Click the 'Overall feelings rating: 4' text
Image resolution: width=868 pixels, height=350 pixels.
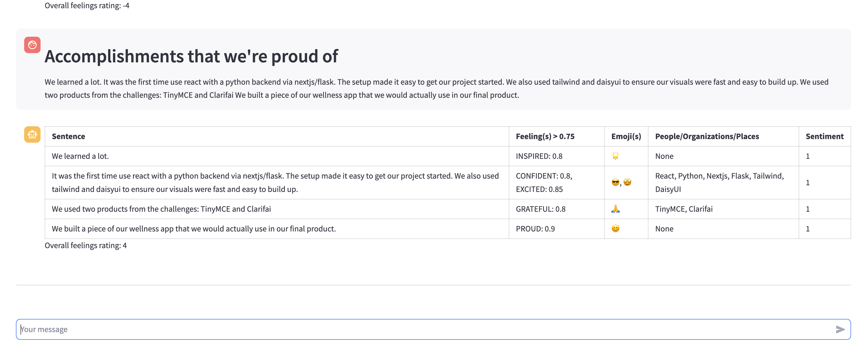pos(86,246)
